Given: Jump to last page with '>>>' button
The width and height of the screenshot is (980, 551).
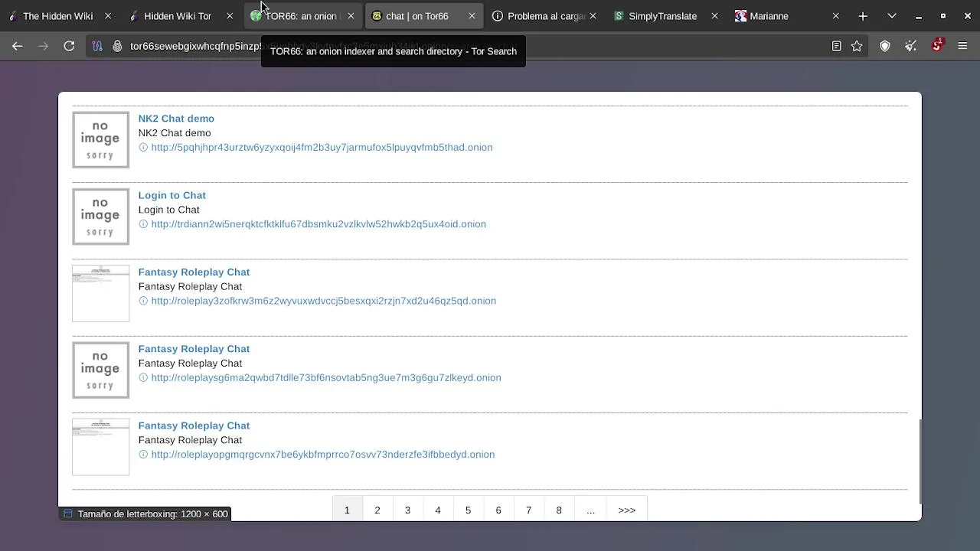Looking at the screenshot, I should pos(627,510).
